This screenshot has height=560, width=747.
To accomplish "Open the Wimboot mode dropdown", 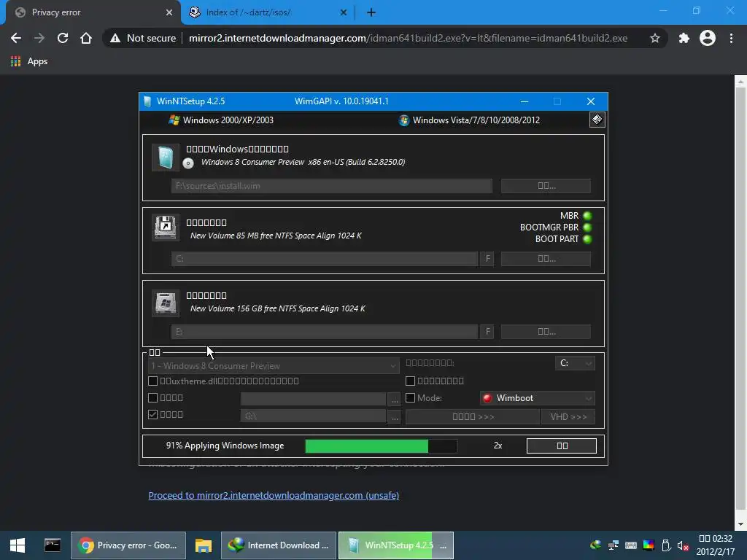I will click(538, 398).
